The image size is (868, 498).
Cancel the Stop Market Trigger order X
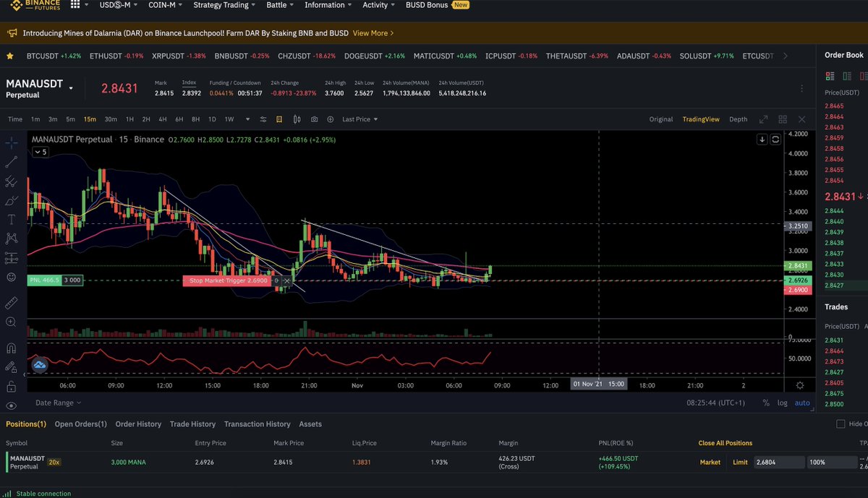[288, 280]
